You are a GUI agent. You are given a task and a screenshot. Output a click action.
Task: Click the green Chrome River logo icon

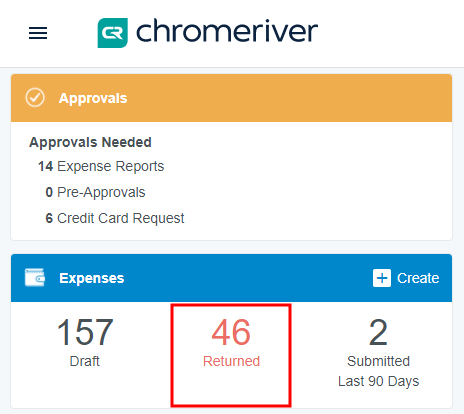[x=112, y=33]
